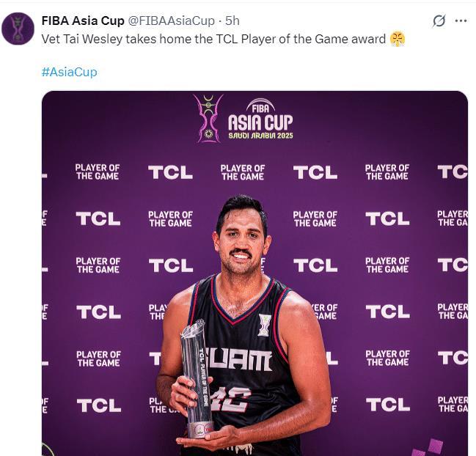This screenshot has width=476, height=456.
Task: Click the top-left TCL logo on the backdrop
Action: (171, 172)
